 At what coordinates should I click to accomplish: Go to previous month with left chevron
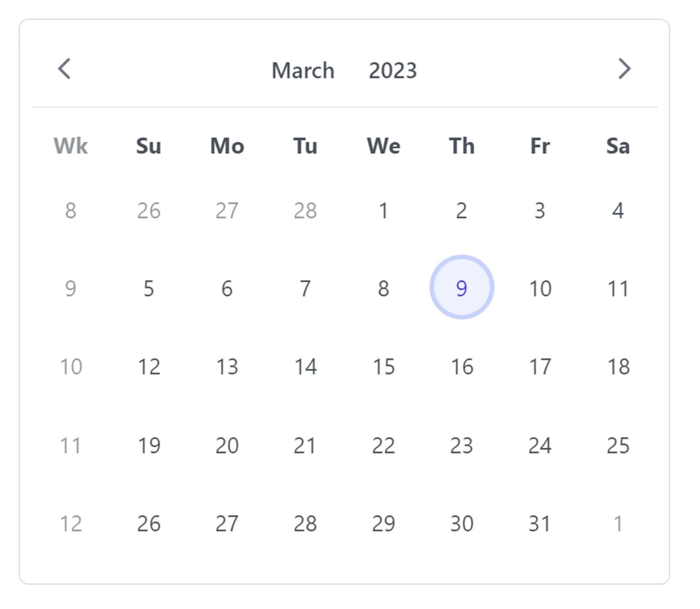[65, 69]
